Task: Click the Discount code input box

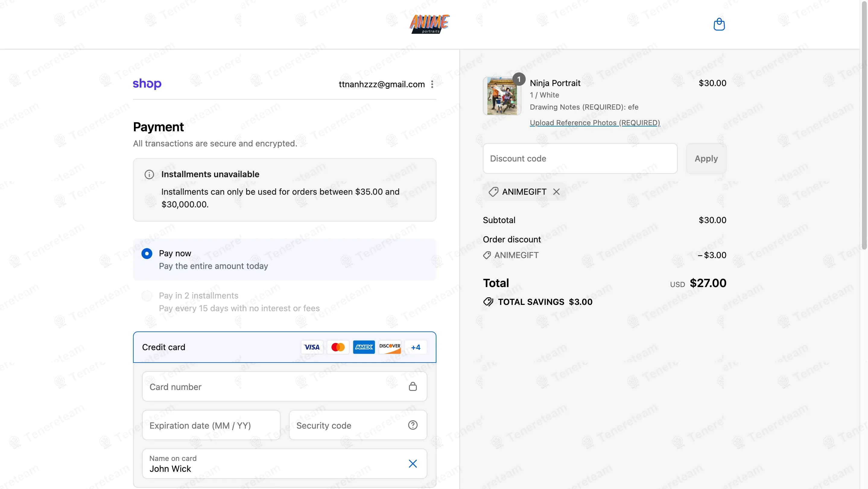Action: pyautogui.click(x=580, y=158)
